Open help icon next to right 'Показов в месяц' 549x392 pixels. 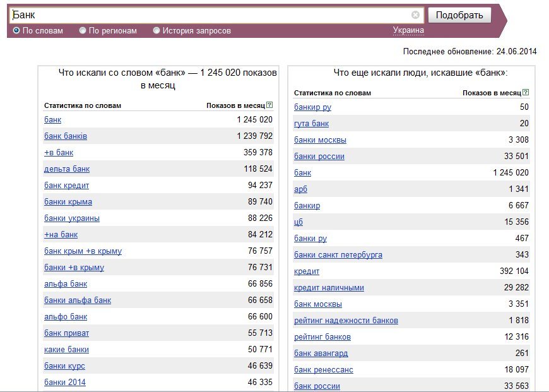(x=526, y=92)
